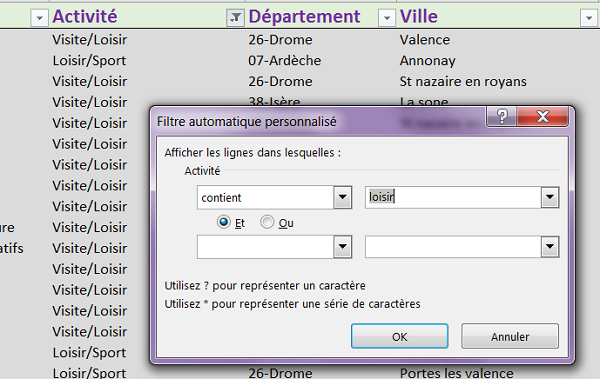Expand the second operator dropdown arrow

click(x=342, y=247)
